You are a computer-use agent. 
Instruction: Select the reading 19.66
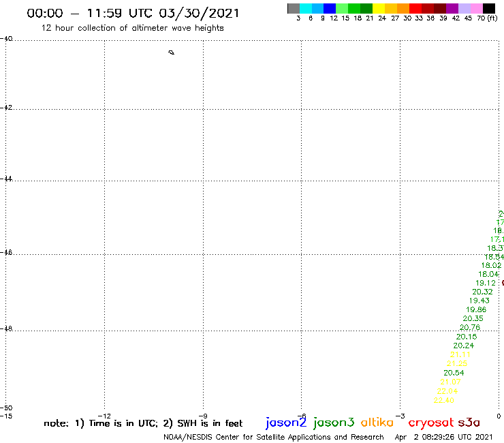476,309
